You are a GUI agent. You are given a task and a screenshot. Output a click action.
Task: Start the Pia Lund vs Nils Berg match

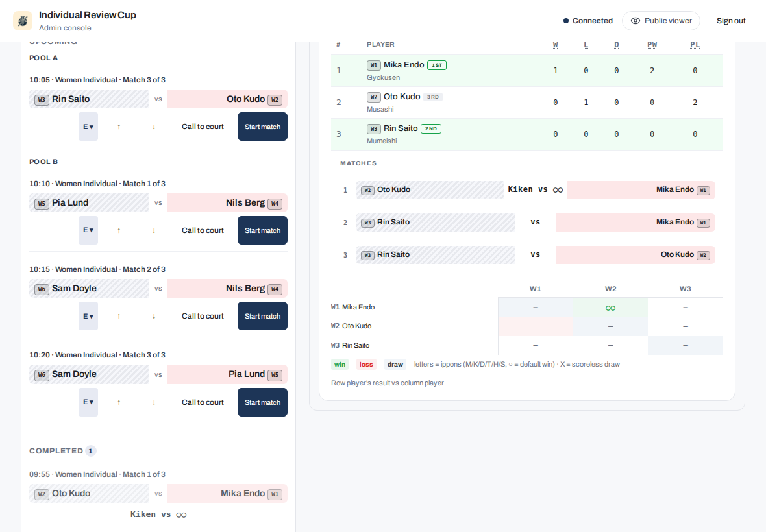coord(262,230)
